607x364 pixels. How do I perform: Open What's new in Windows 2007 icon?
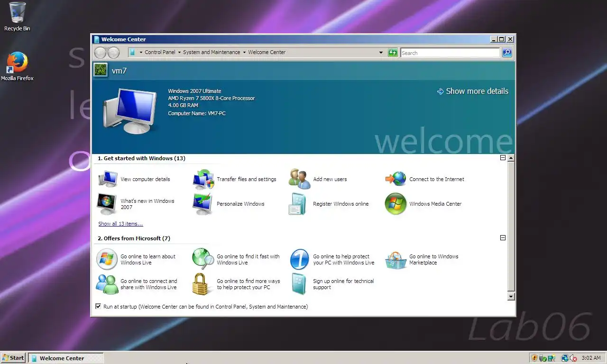[107, 204]
